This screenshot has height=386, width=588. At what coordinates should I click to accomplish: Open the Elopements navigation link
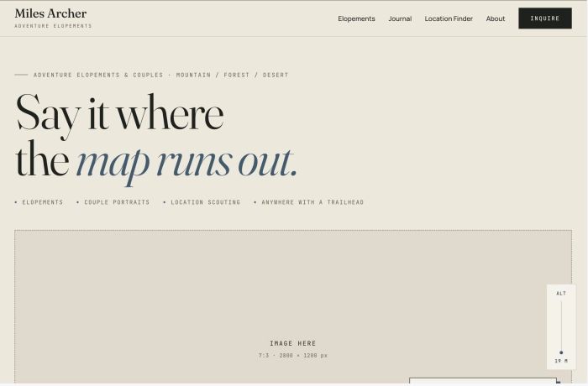pos(356,18)
